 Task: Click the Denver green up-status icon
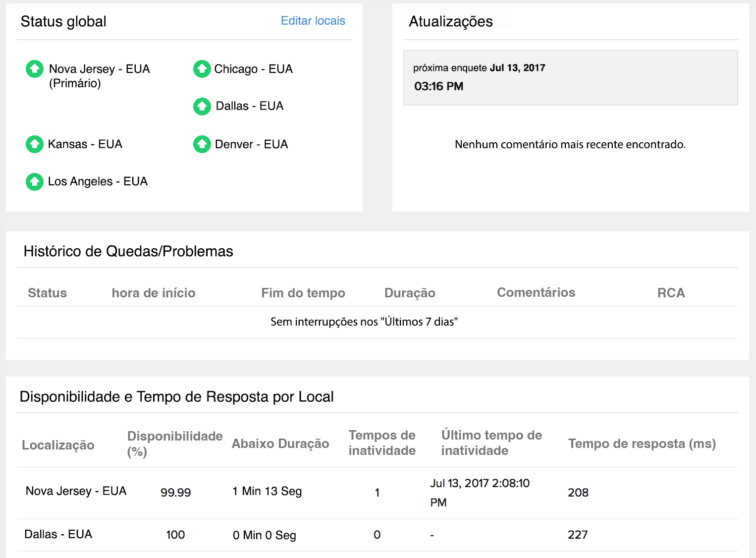coord(202,144)
